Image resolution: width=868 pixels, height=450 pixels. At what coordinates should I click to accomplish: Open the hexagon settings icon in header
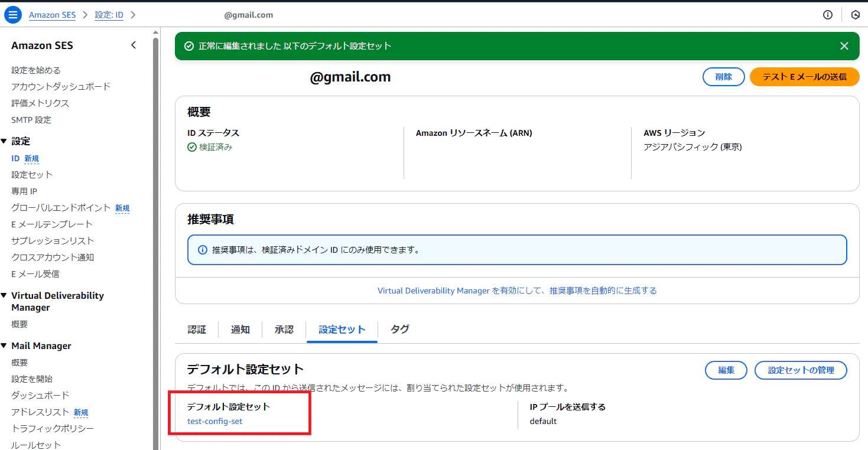(x=855, y=15)
